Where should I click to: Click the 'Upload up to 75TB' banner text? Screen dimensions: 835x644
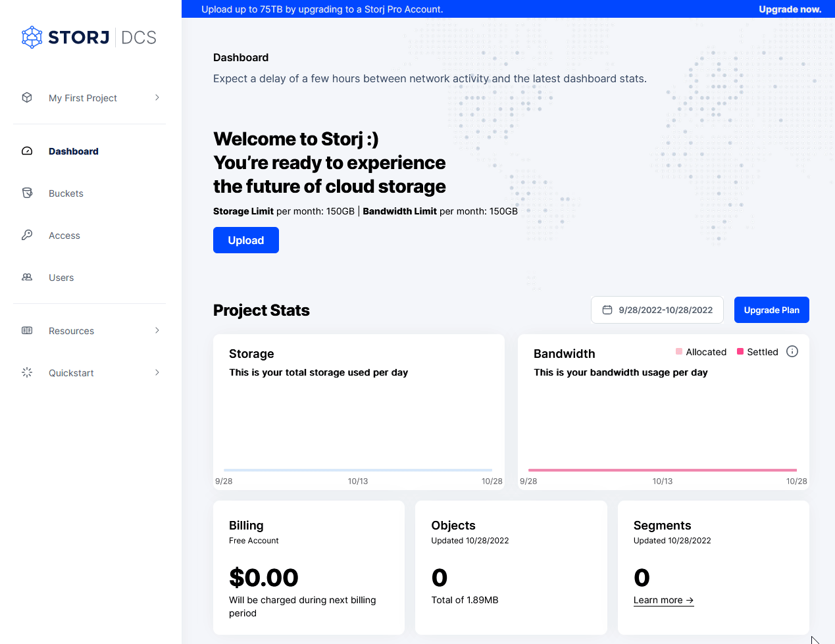pos(322,9)
